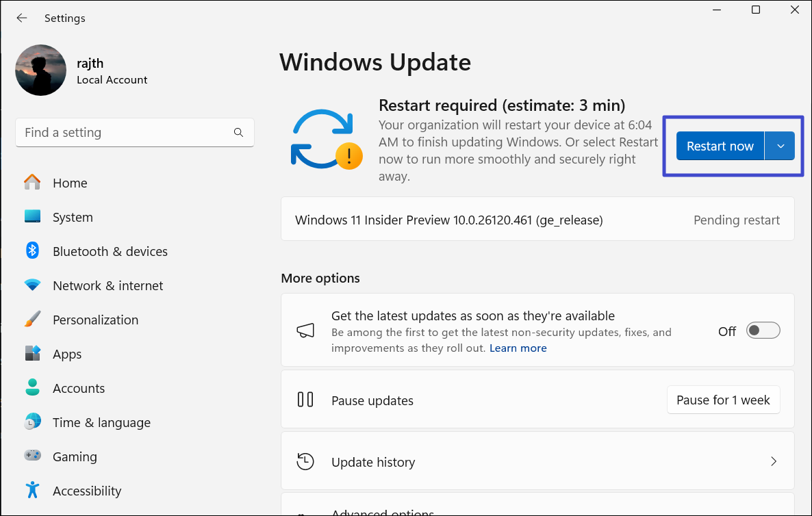The image size is (812, 516).
Task: Expand the Restart now dropdown arrow
Action: click(x=781, y=146)
